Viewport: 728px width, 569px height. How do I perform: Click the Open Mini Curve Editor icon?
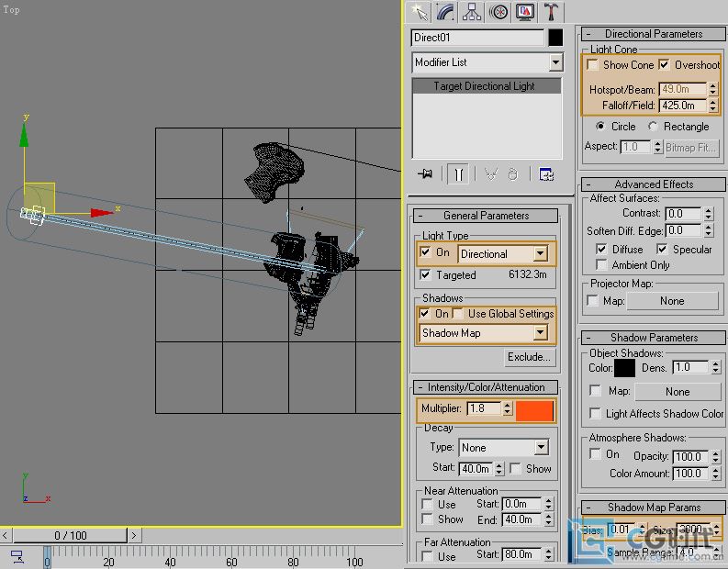click(17, 556)
